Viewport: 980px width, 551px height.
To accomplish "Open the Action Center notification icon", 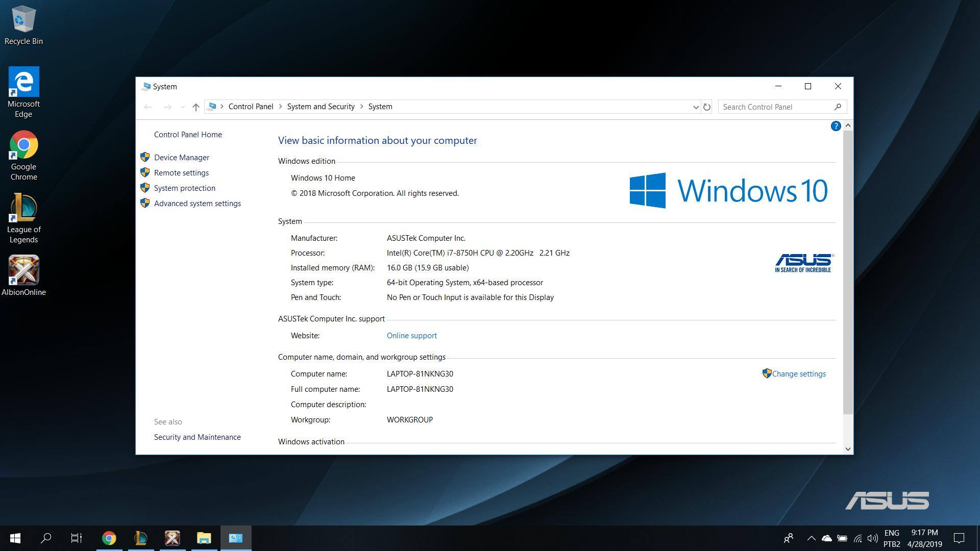I will [959, 538].
